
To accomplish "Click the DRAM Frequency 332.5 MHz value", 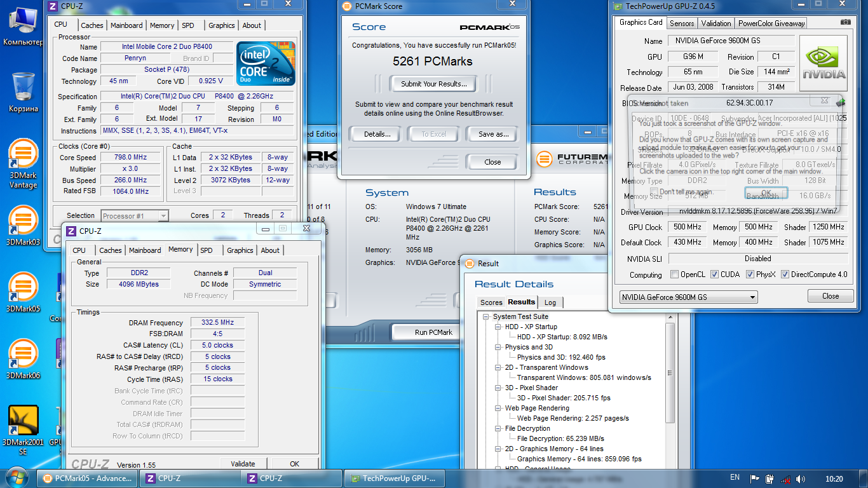I will coord(219,323).
